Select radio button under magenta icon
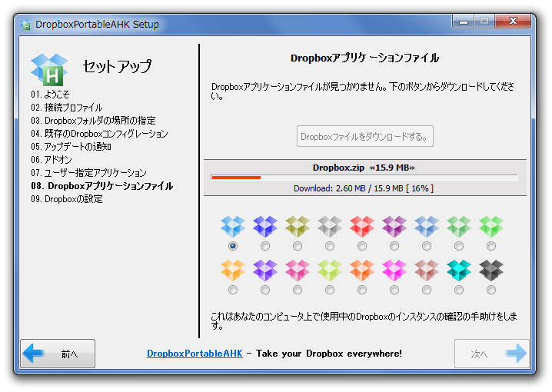Image resolution: width=552 pixels, height=392 pixels. coord(394,290)
